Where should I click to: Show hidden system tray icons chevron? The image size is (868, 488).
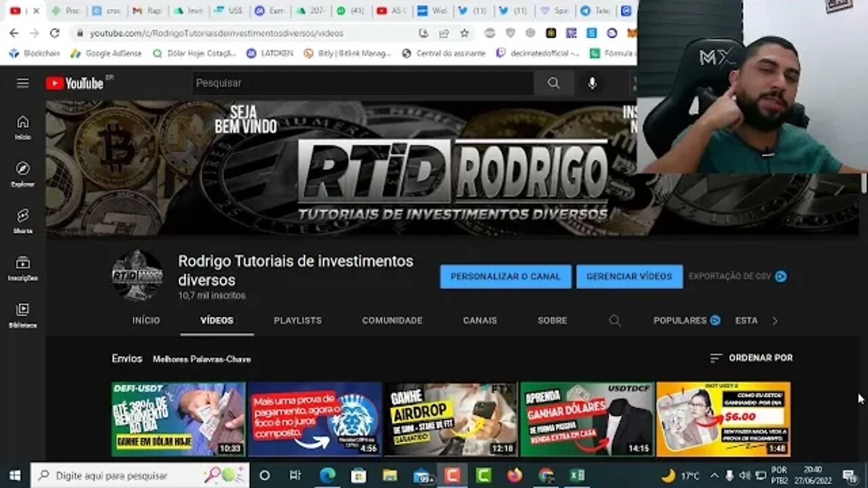(x=714, y=475)
